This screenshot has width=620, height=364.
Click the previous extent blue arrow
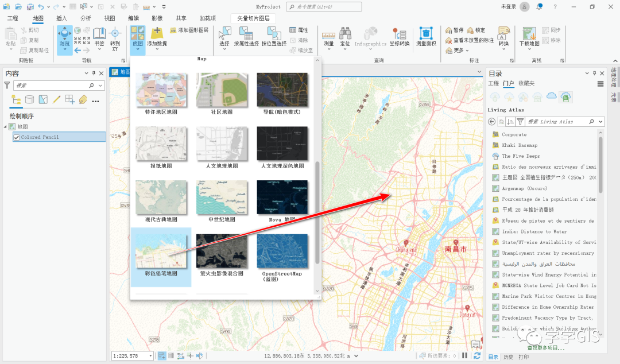77,51
